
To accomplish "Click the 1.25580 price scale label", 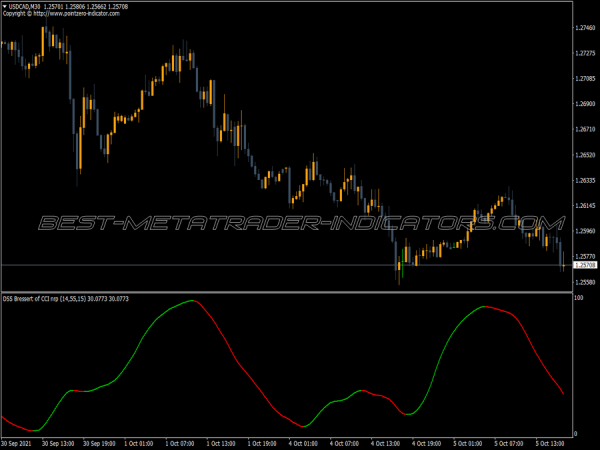I will coord(586,283).
